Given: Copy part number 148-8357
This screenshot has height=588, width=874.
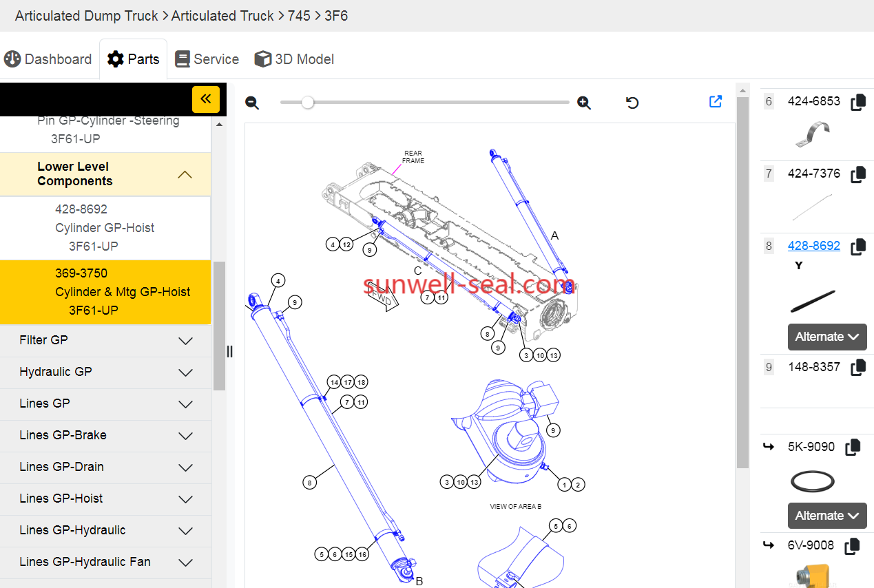Looking at the screenshot, I should coord(857,368).
